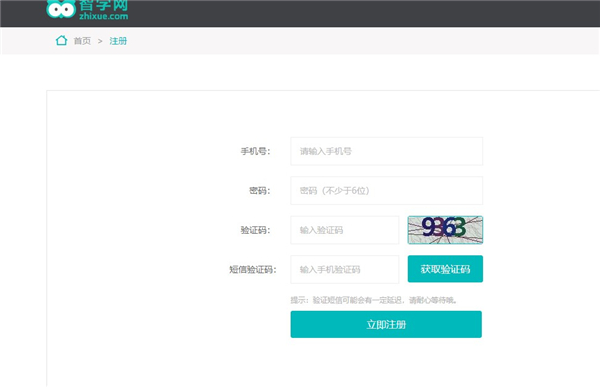Submit with the 立即注册 button
Image resolution: width=600 pixels, height=387 pixels.
pyautogui.click(x=386, y=324)
